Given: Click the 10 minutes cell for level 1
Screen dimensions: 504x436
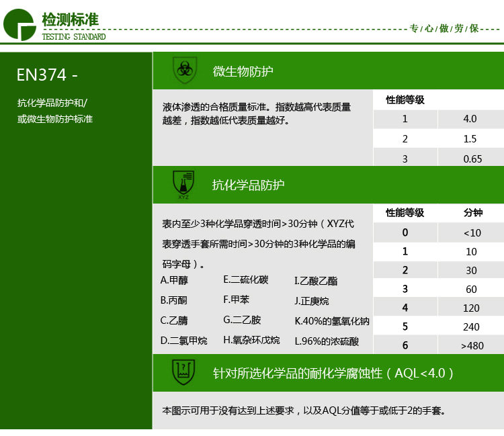Looking at the screenshot, I should pyautogui.click(x=471, y=251).
